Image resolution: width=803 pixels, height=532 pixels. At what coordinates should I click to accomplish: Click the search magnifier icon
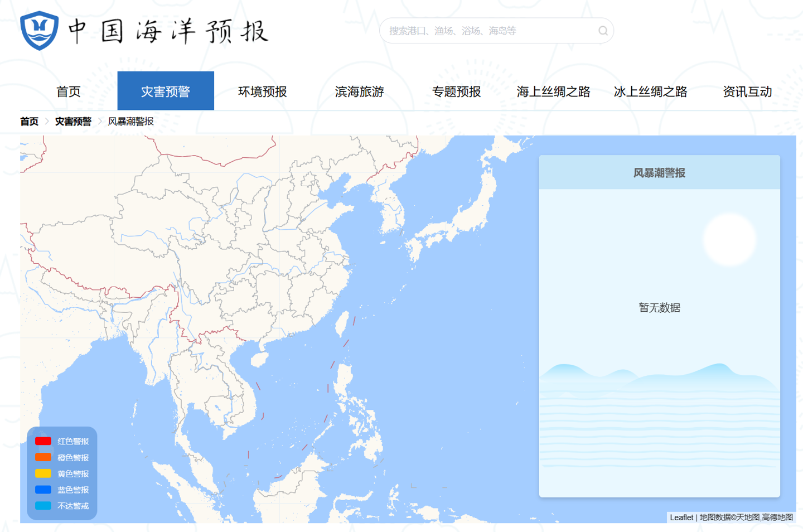tap(603, 31)
